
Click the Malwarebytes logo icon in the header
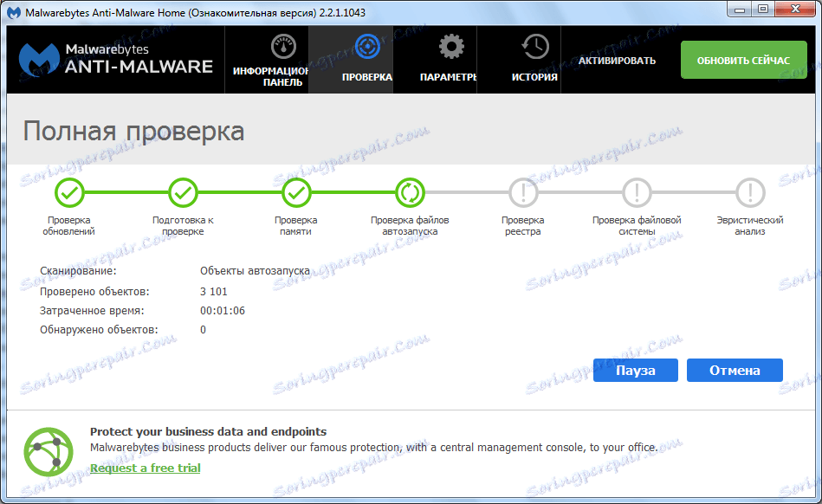pyautogui.click(x=39, y=59)
